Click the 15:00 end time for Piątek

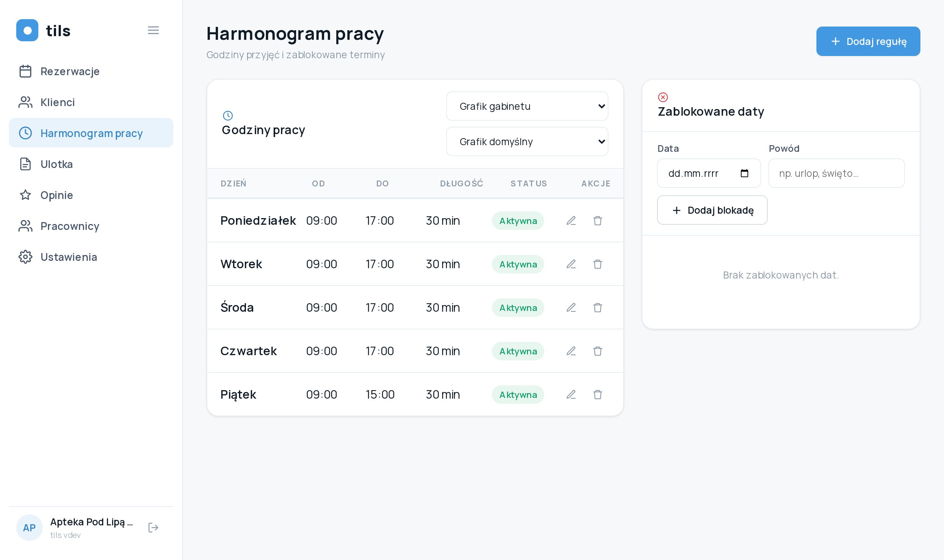[x=380, y=394]
